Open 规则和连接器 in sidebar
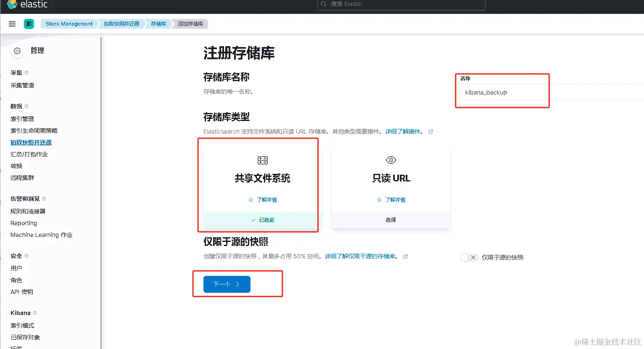The height and width of the screenshot is (349, 644). [28, 211]
